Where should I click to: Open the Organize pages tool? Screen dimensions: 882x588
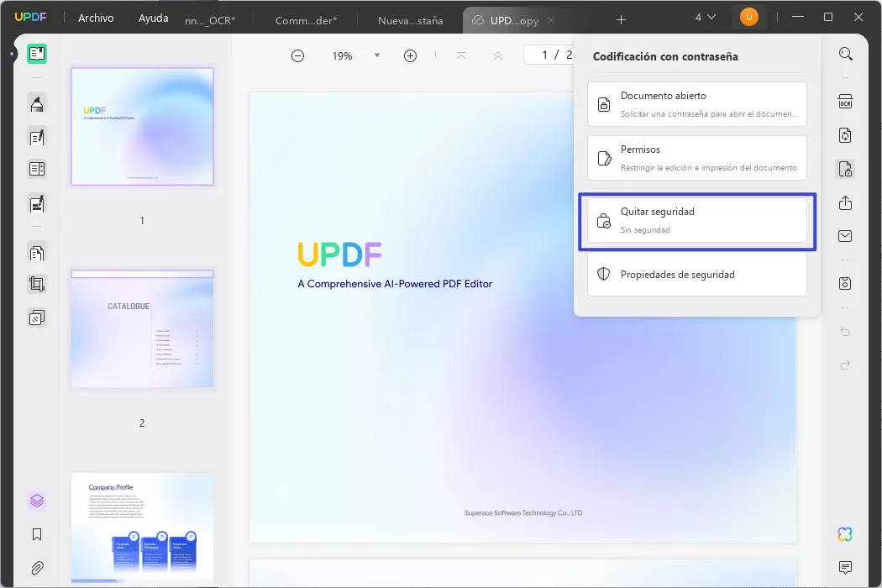pyautogui.click(x=37, y=253)
